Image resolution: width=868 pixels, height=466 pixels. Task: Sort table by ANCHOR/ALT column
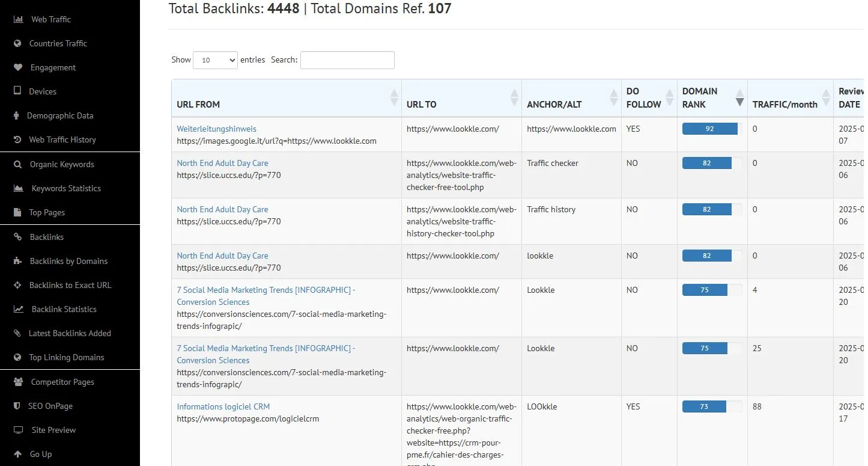(x=572, y=98)
